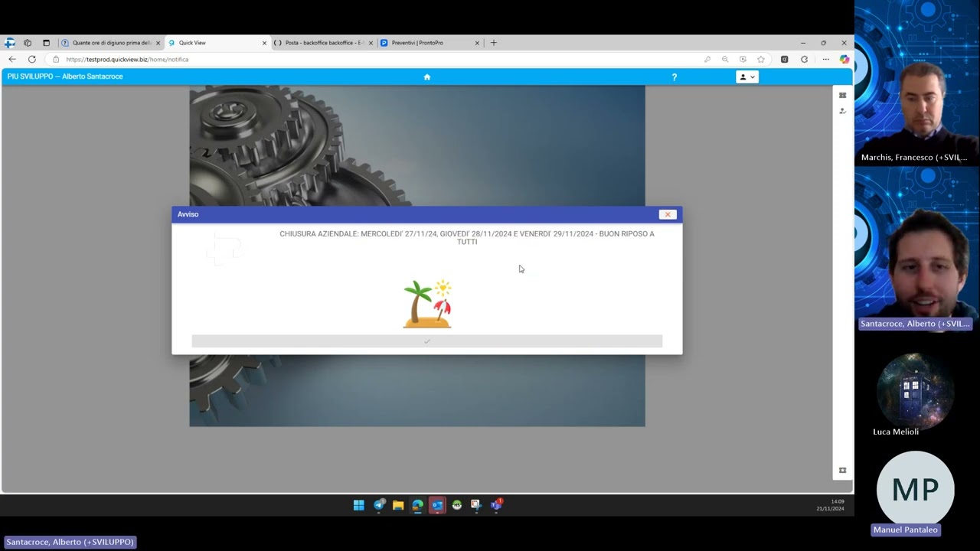Open Edge profile icon at top left
Image resolution: width=980 pixels, height=551 pixels.
click(x=9, y=43)
